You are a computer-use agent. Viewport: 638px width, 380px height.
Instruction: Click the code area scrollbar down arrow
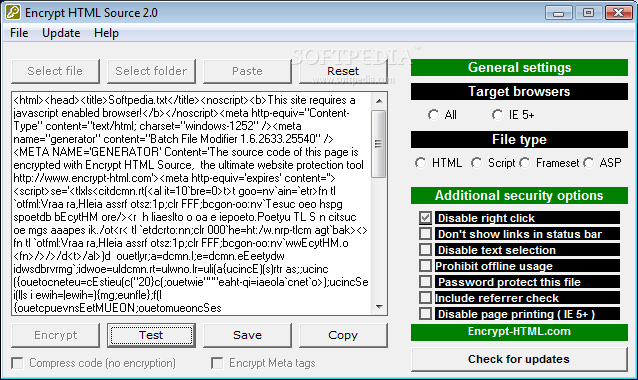379,306
